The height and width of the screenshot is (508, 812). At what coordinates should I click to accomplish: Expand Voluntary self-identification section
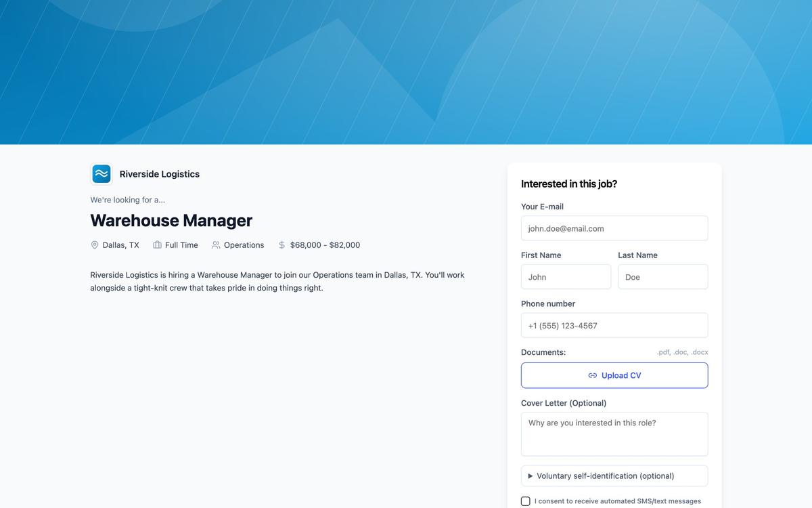[614, 475]
